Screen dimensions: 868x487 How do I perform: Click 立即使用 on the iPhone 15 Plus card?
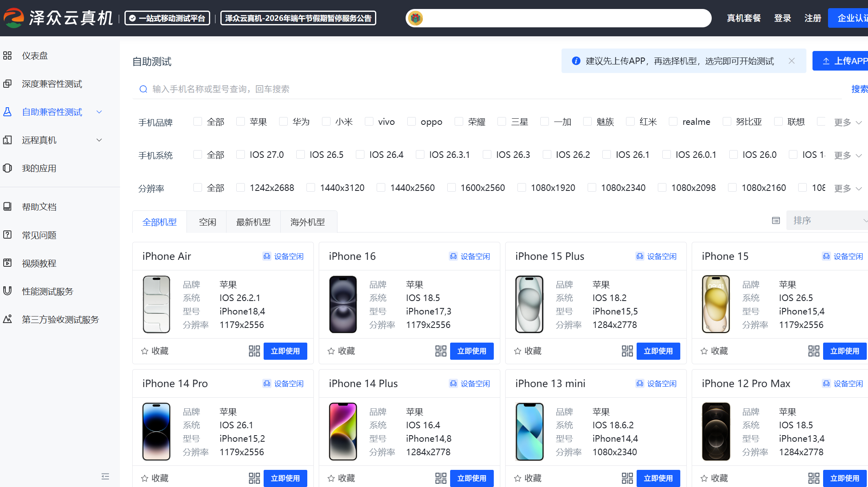coord(658,351)
